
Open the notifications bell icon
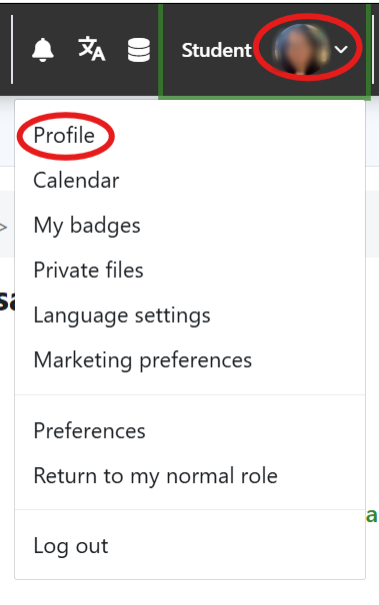point(42,50)
